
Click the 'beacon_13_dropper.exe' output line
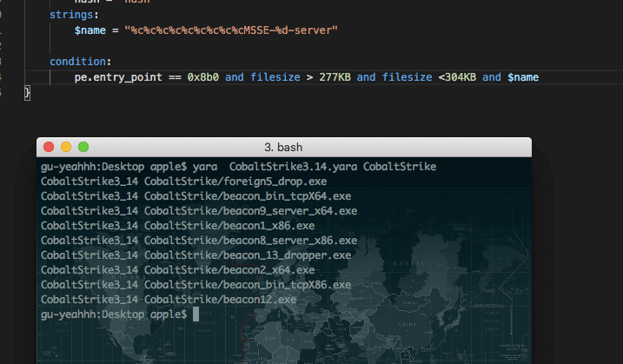pos(196,255)
